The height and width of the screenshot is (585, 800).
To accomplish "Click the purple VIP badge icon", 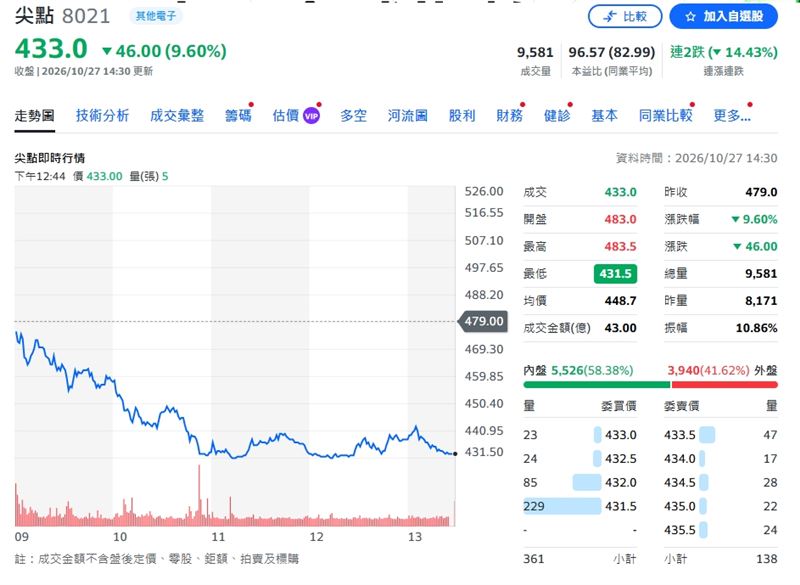I will coord(311,116).
